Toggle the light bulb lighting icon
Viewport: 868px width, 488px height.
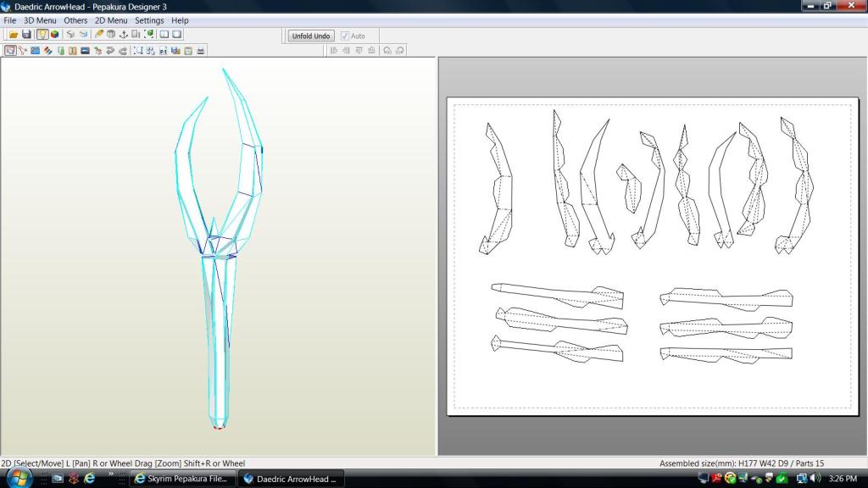pos(42,34)
